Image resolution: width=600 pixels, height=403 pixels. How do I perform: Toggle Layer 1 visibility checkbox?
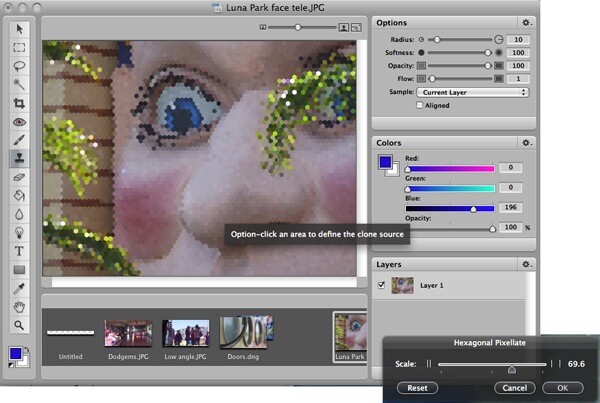pyautogui.click(x=381, y=285)
